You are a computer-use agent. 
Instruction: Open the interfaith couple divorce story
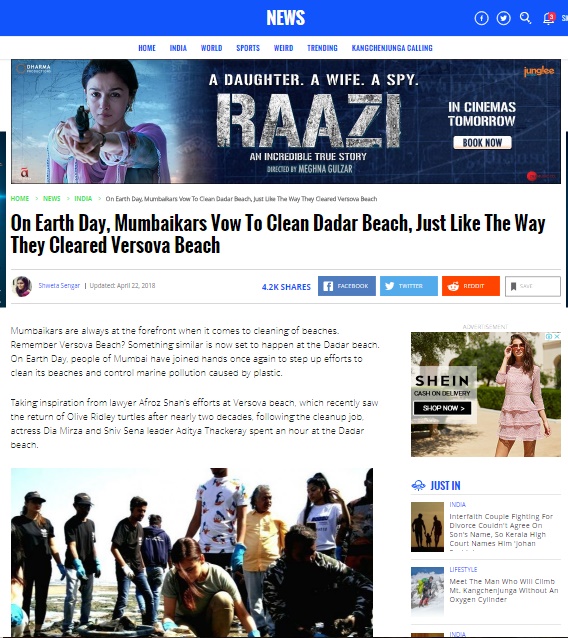[x=501, y=530]
